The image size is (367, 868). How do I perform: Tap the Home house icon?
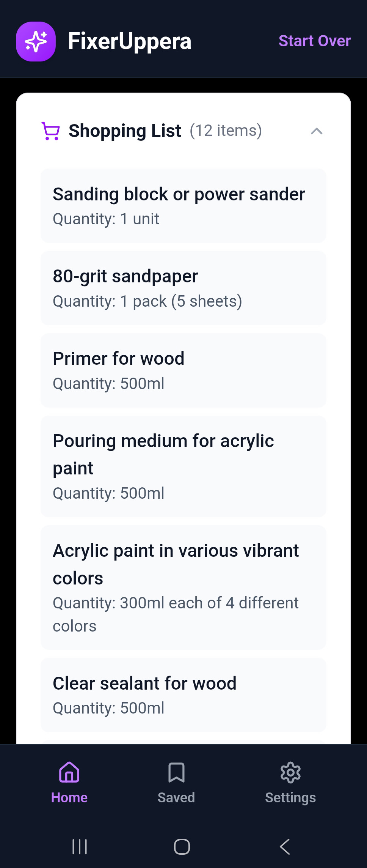69,772
